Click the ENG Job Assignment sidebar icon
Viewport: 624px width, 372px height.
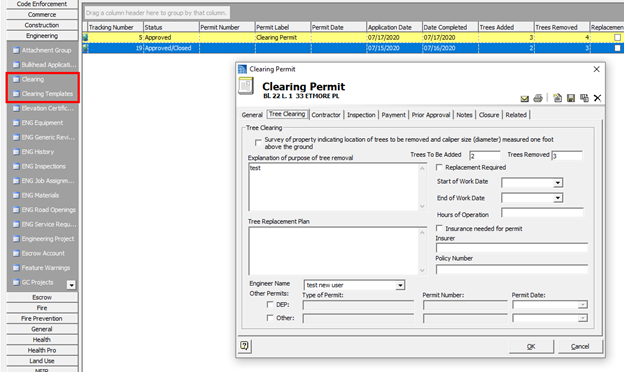point(16,181)
